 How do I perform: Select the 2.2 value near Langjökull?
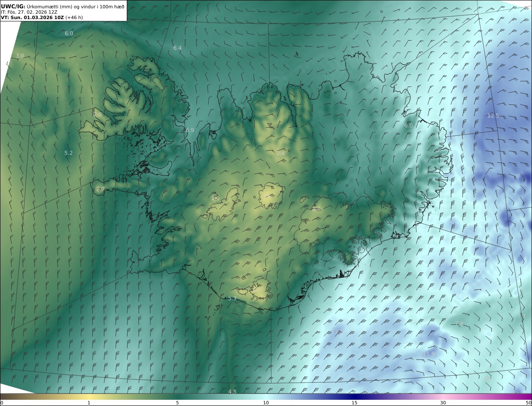[x=215, y=198]
